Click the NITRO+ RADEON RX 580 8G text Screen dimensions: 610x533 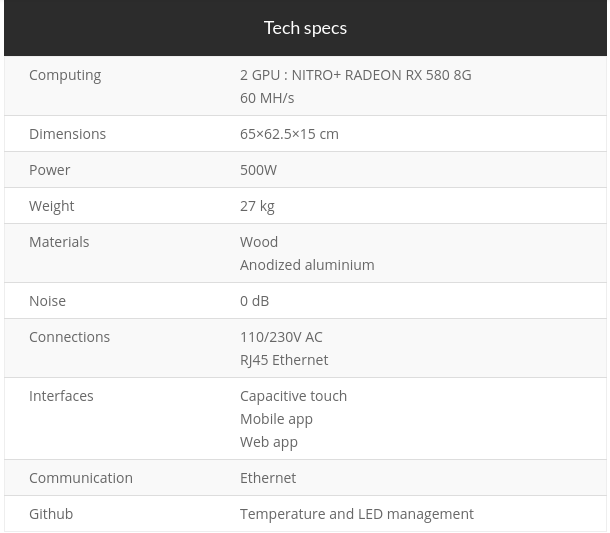(x=381, y=75)
